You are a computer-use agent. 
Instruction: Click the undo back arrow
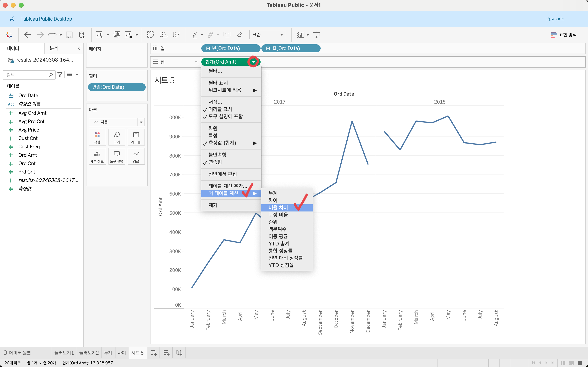click(x=28, y=35)
